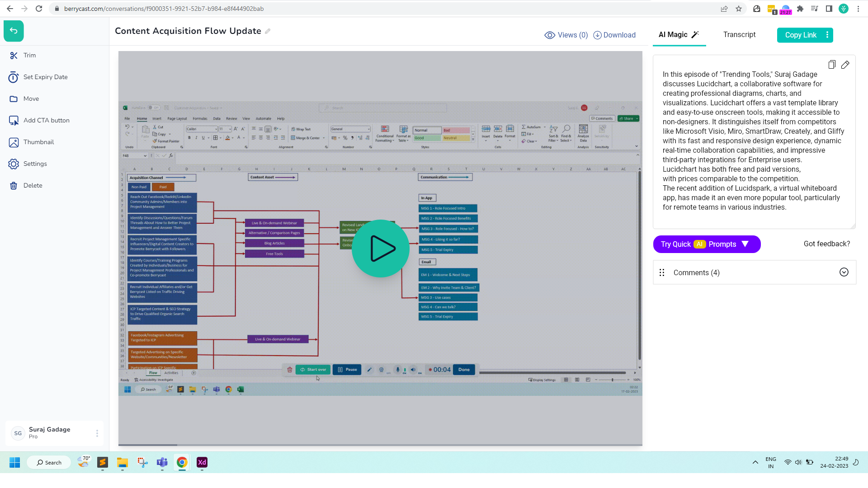Switch to the Transcript tab
This screenshot has height=488, width=868.
(x=739, y=34)
